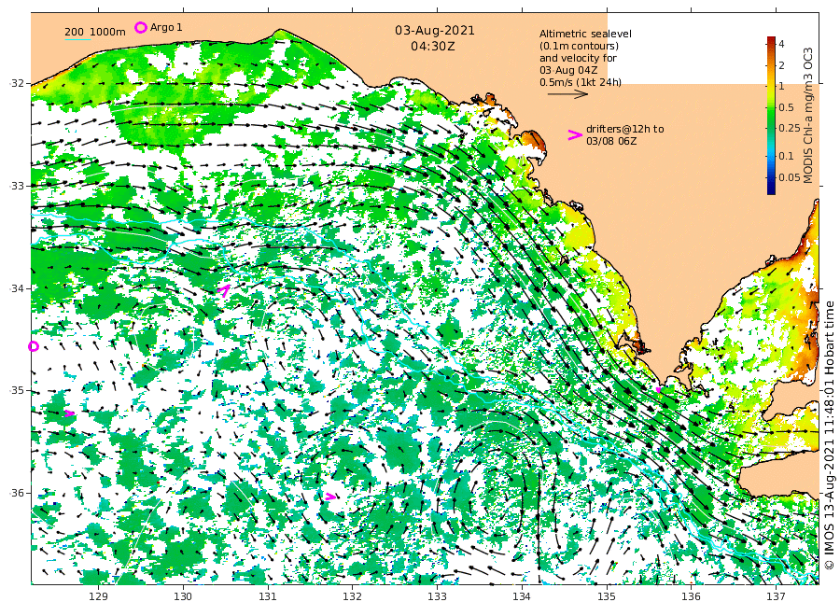Click longitude tick label 135
The image size is (840, 616).
coord(607,596)
